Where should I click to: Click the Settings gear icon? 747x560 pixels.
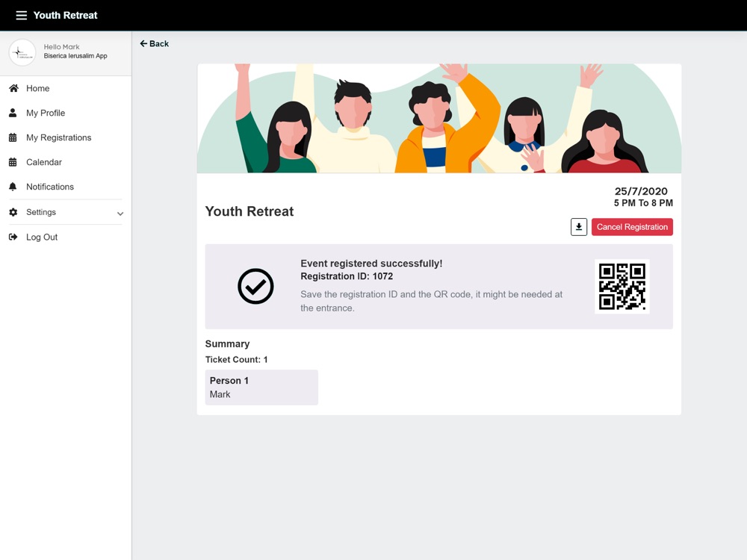[x=13, y=212]
